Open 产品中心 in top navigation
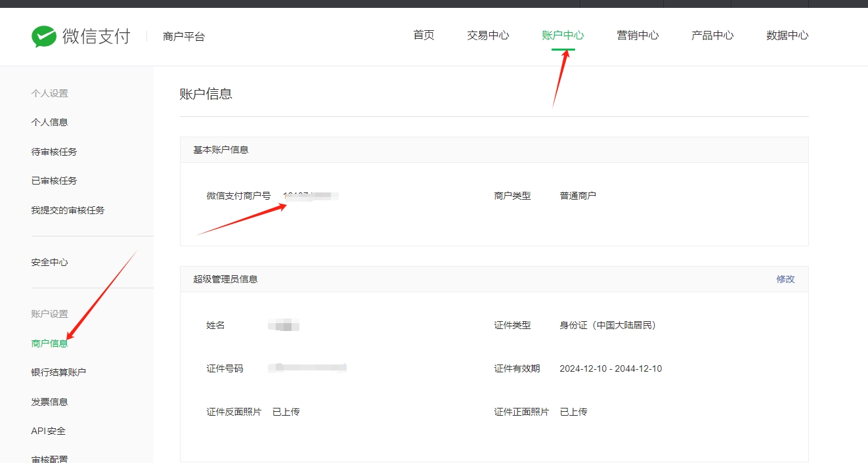The image size is (868, 463). pos(712,35)
